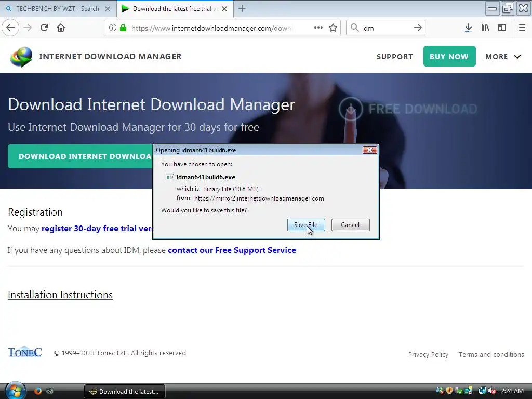This screenshot has width=532, height=399.
Task: Open contact our Free Support Service link
Action: click(x=232, y=250)
